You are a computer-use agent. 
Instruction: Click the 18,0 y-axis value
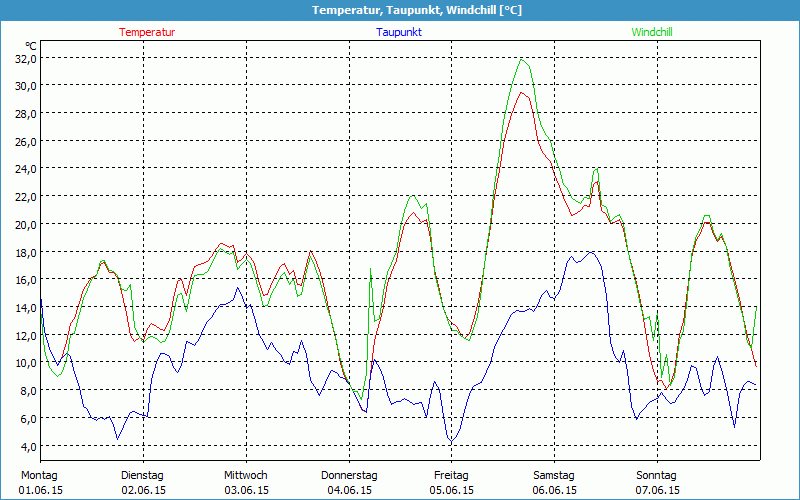[26, 253]
